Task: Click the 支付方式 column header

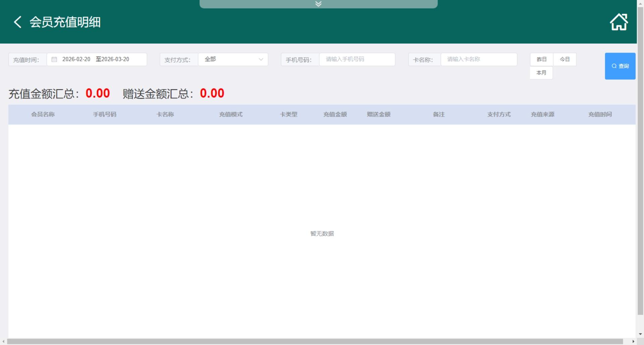Action: coord(499,115)
